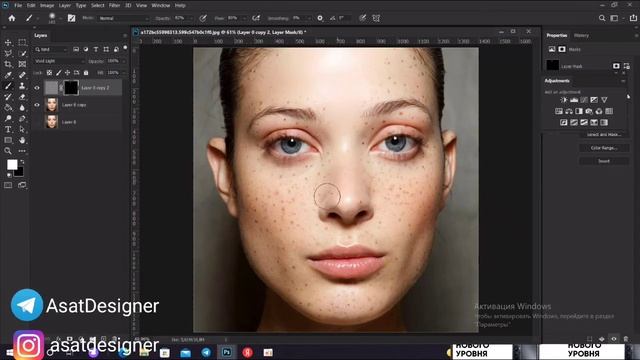Toggle layer filter on/off switch
The height and width of the screenshot is (360, 640).
pos(125,49)
